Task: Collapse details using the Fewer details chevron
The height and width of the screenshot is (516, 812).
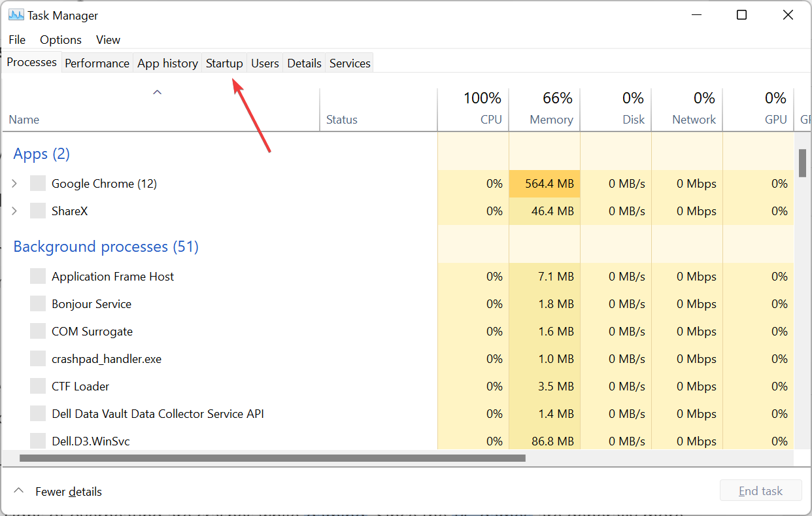Action: pyautogui.click(x=19, y=490)
